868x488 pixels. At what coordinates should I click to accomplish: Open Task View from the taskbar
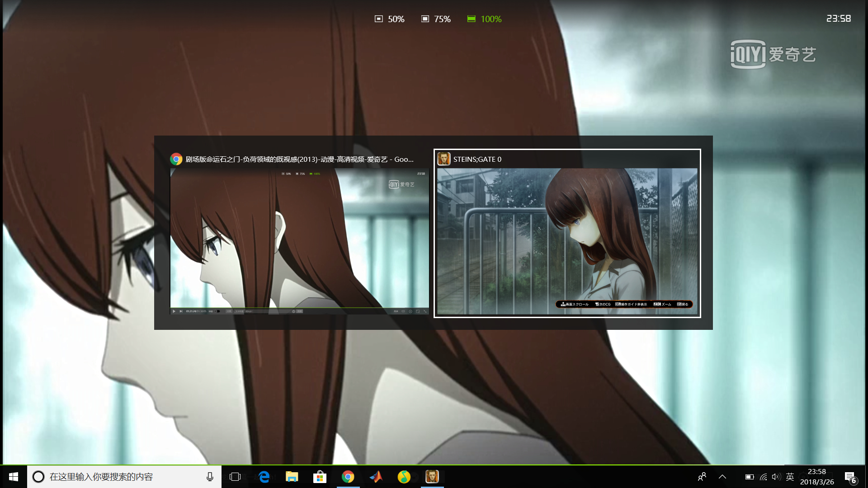coord(235,477)
